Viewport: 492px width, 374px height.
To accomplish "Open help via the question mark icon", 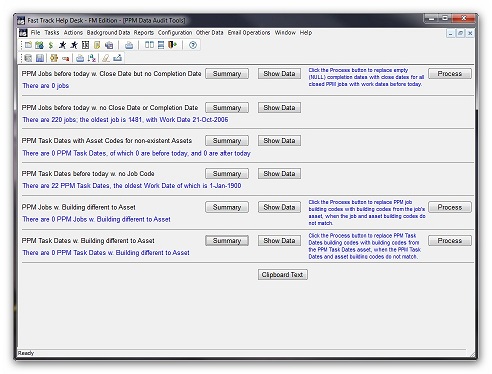I will [x=193, y=45].
